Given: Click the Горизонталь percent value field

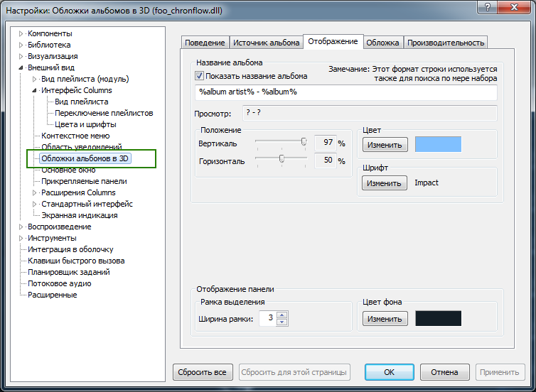Looking at the screenshot, I should click(x=326, y=160).
